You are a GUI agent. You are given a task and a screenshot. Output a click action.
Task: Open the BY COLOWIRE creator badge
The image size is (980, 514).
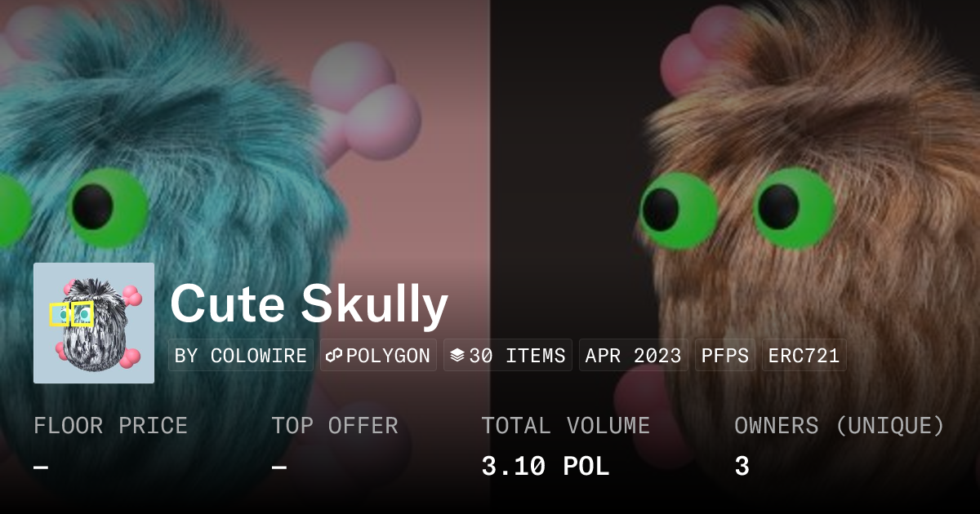pyautogui.click(x=241, y=356)
